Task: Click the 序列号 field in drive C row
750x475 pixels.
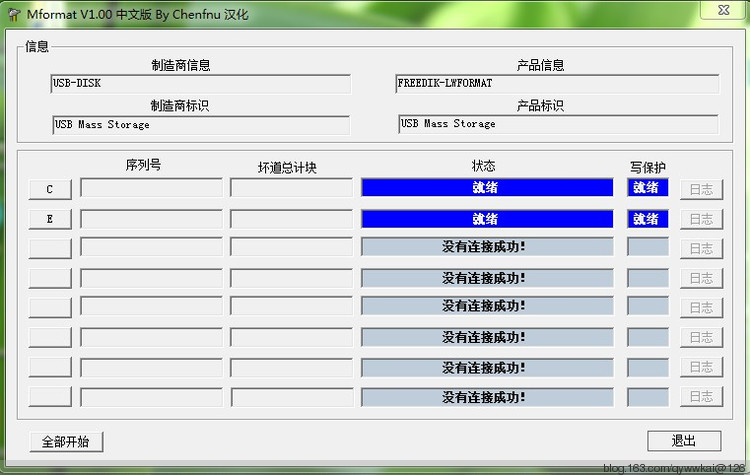Action: 151,187
